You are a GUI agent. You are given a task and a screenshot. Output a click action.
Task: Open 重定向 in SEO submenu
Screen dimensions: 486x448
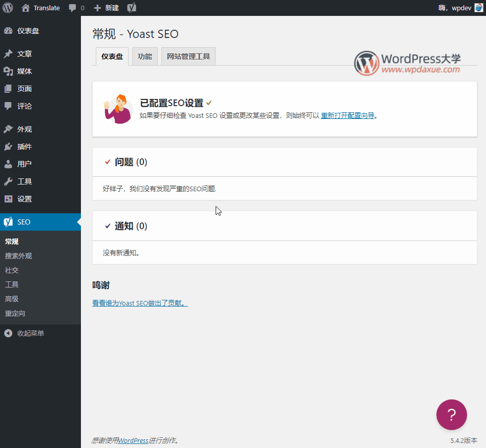pyautogui.click(x=15, y=313)
